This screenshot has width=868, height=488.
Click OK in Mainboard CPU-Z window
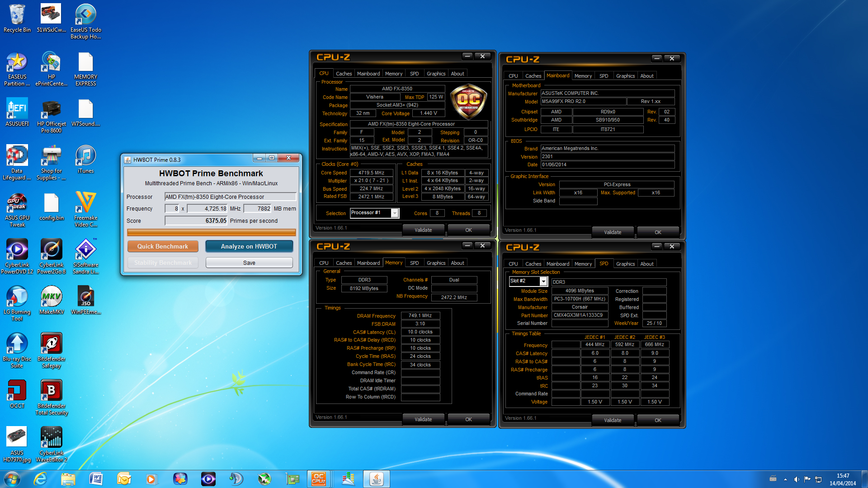658,232
